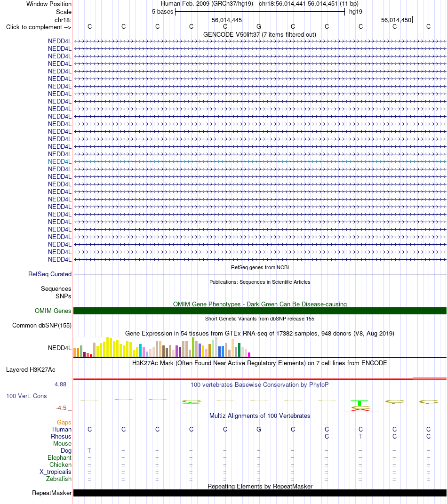Open 'Short Genetic Variants from dbSNP release 155'

coord(260,319)
